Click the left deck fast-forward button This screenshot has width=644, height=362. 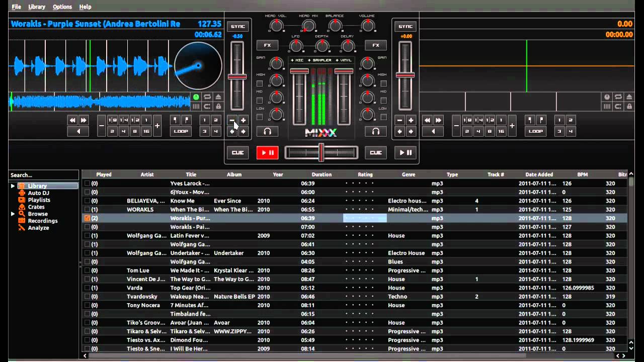[x=84, y=120]
